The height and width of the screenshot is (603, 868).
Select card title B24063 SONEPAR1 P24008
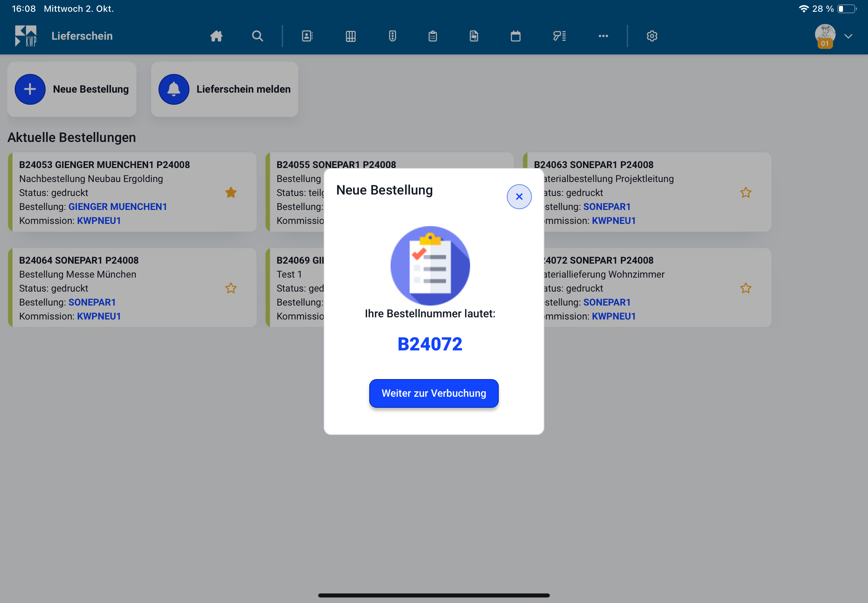click(x=593, y=165)
